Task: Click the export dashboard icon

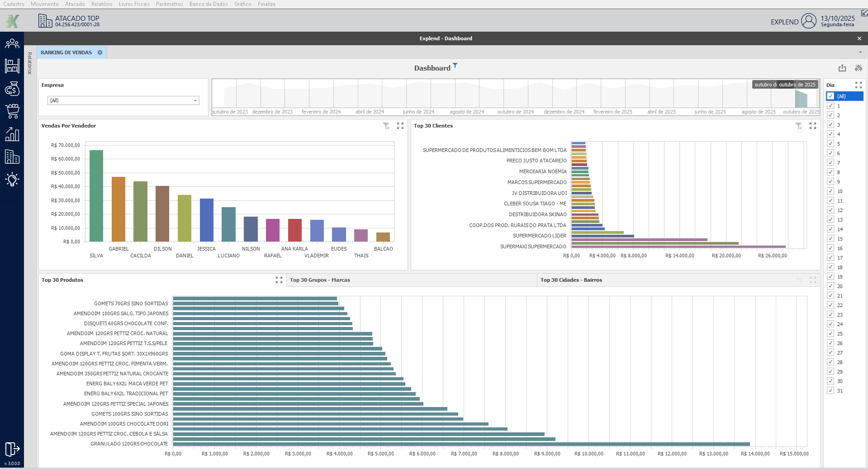Action: tap(842, 68)
